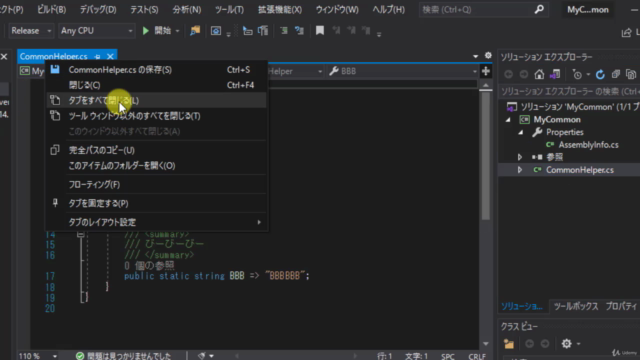Select AssemblyInfo.cs in Solution Explorer

tap(588, 145)
